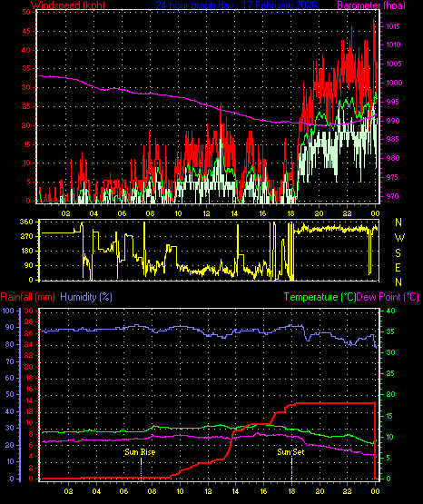
Task: Click the "975" barometer axis value
Action: (x=393, y=177)
